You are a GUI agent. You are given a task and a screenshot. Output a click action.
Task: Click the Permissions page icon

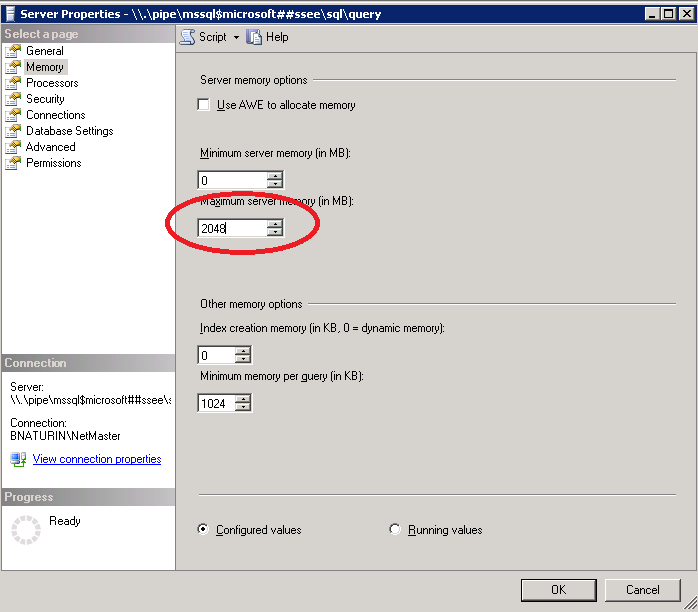[13, 163]
